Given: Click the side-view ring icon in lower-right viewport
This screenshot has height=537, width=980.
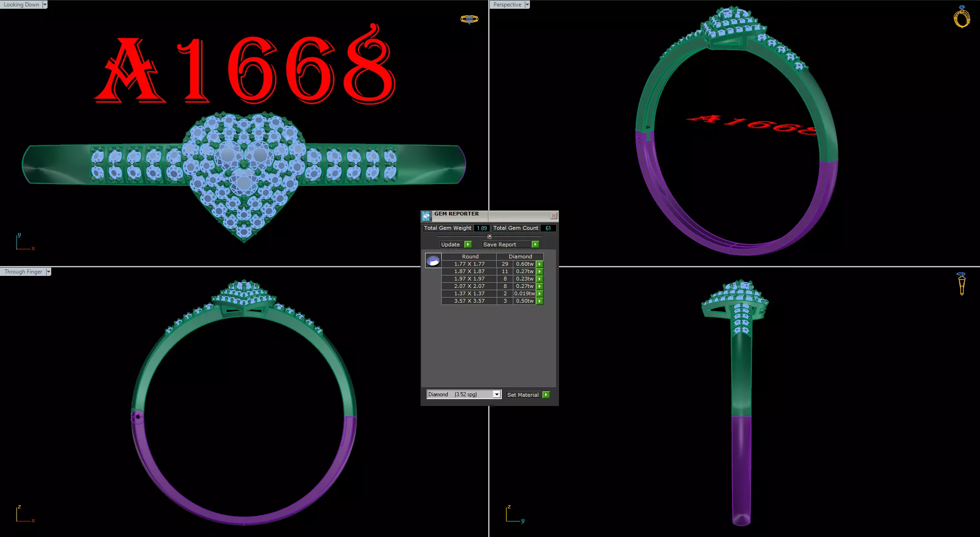Looking at the screenshot, I should pos(962,283).
